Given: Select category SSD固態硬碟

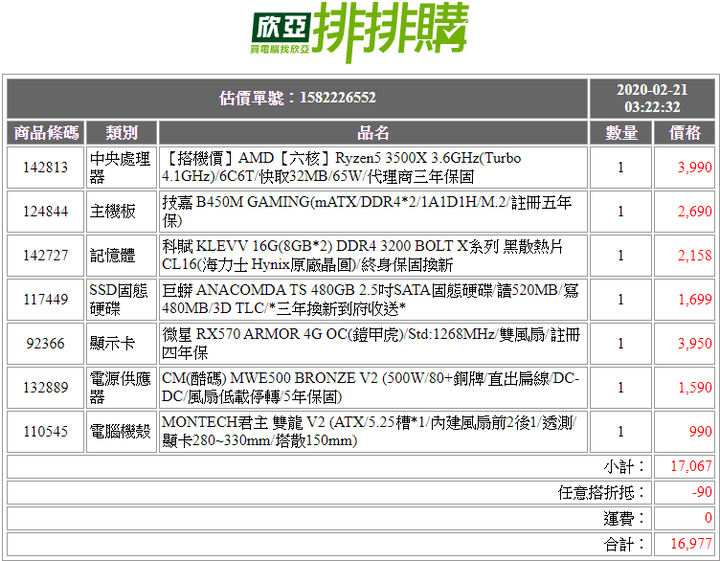Looking at the screenshot, I should coord(118,299).
